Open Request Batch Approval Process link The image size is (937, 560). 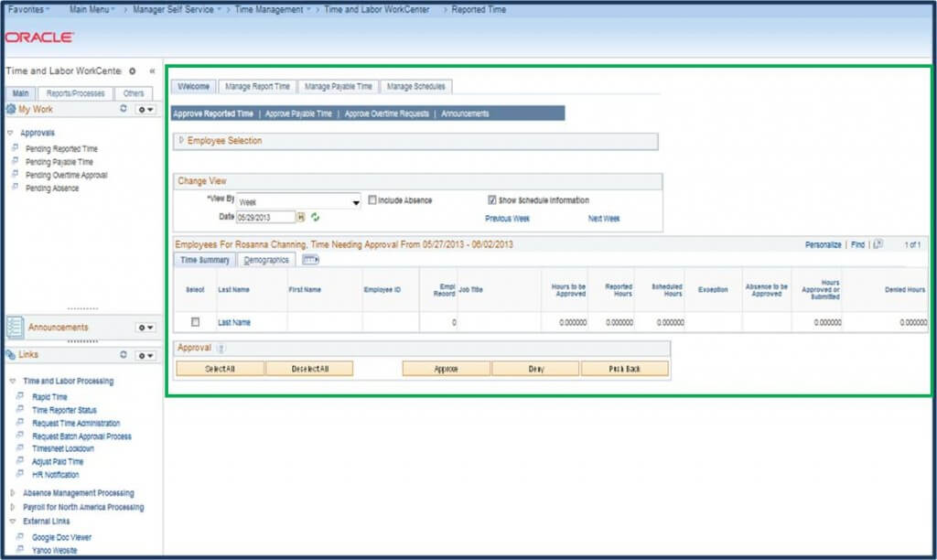pos(81,436)
